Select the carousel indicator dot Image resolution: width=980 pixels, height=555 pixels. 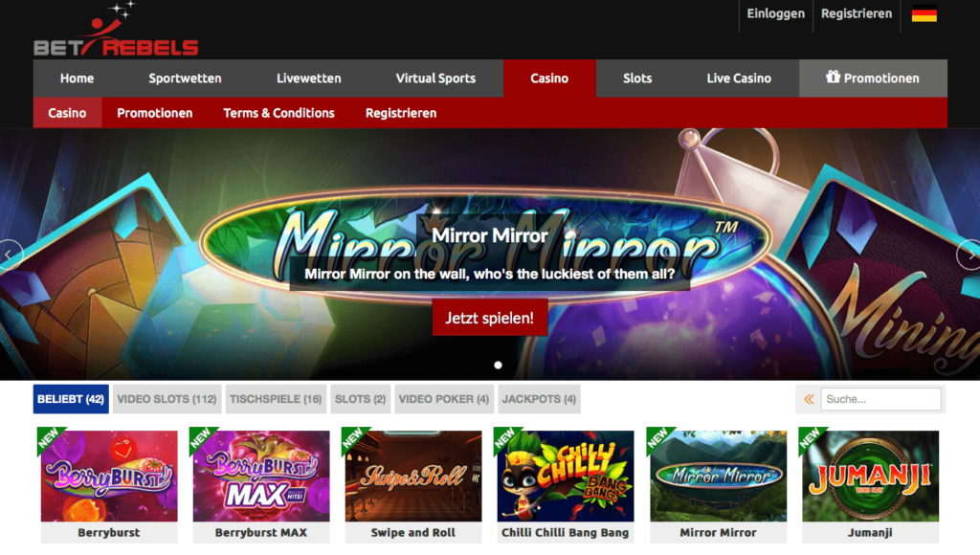pyautogui.click(x=498, y=365)
